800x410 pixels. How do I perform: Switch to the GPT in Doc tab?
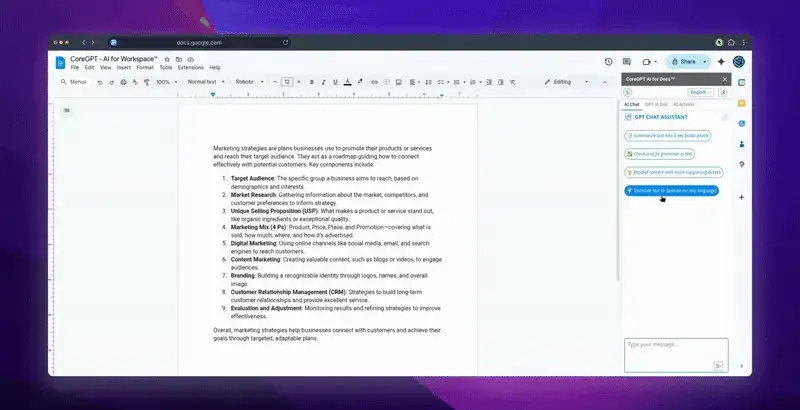(656, 104)
